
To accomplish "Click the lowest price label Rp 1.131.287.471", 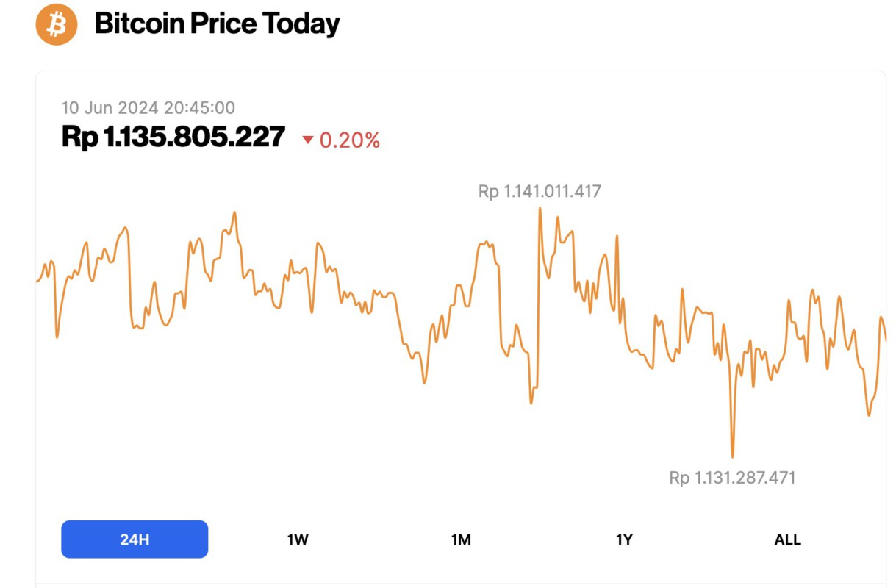I will coord(732,478).
